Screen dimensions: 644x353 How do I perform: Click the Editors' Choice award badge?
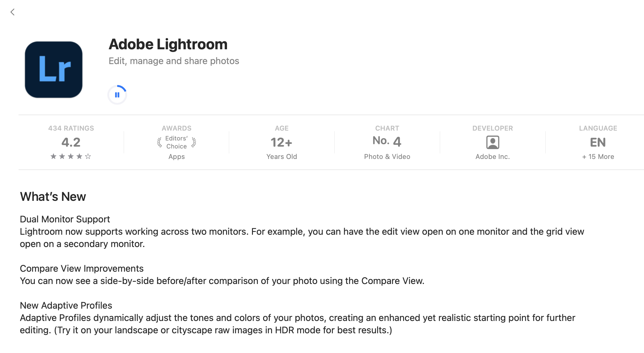(x=176, y=142)
